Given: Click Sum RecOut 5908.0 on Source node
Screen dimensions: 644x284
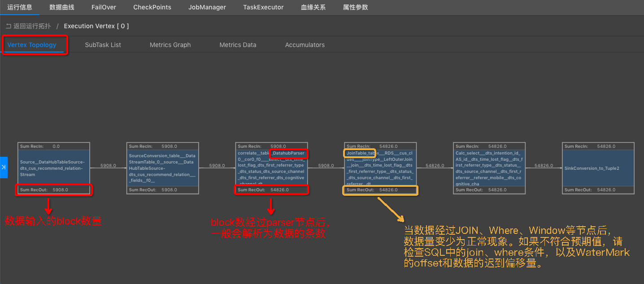Looking at the screenshot, I should 54,190.
